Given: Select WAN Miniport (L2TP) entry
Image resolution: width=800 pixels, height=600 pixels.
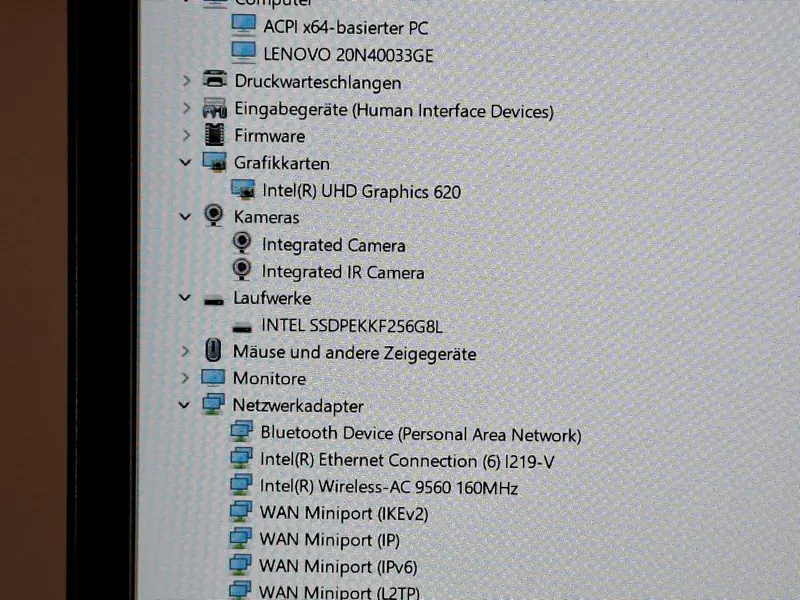Looking at the screenshot, I should (x=339, y=592).
